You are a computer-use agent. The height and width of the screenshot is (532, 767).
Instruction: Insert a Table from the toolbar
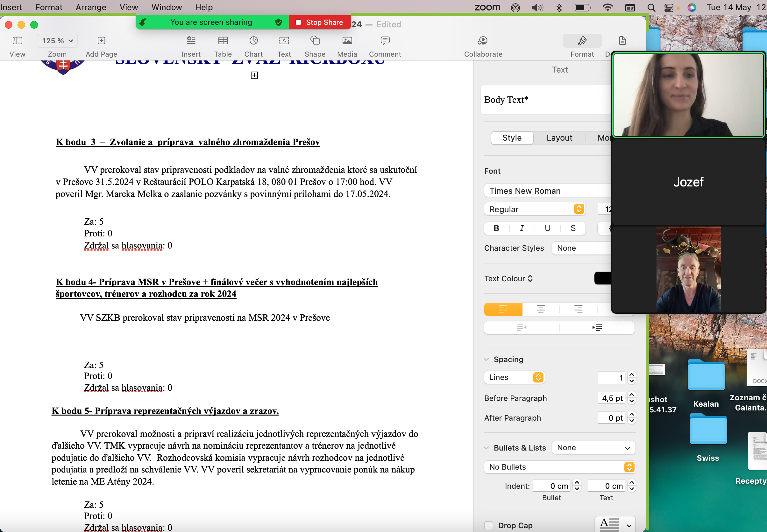(223, 41)
